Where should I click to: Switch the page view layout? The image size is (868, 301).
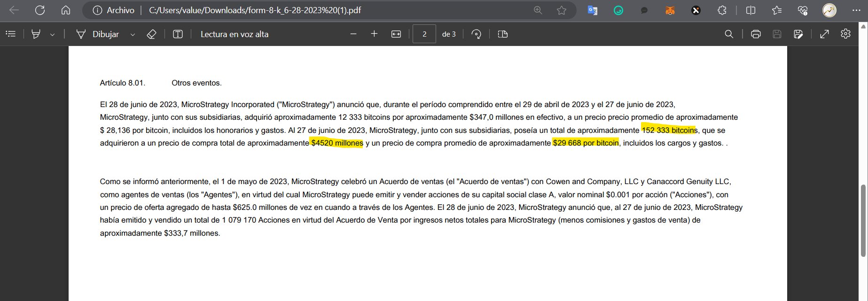tap(503, 34)
